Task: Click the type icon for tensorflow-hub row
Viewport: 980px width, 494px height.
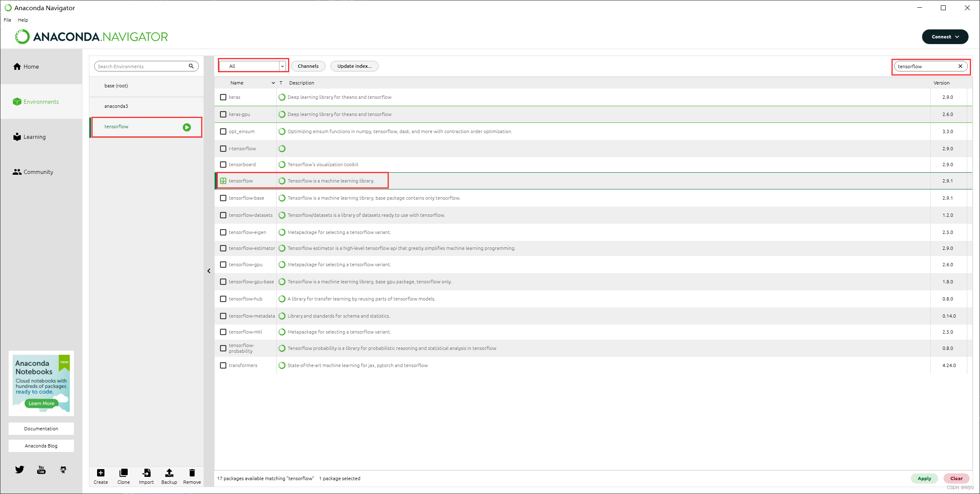Action: tap(282, 299)
